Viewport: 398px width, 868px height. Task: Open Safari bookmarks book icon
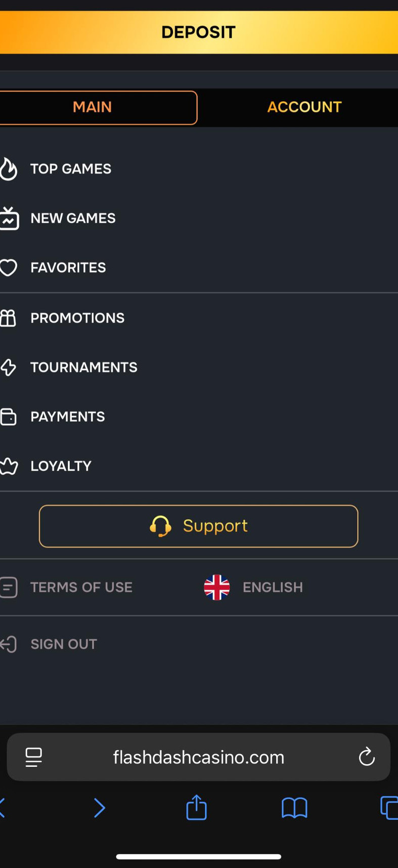pyautogui.click(x=294, y=808)
